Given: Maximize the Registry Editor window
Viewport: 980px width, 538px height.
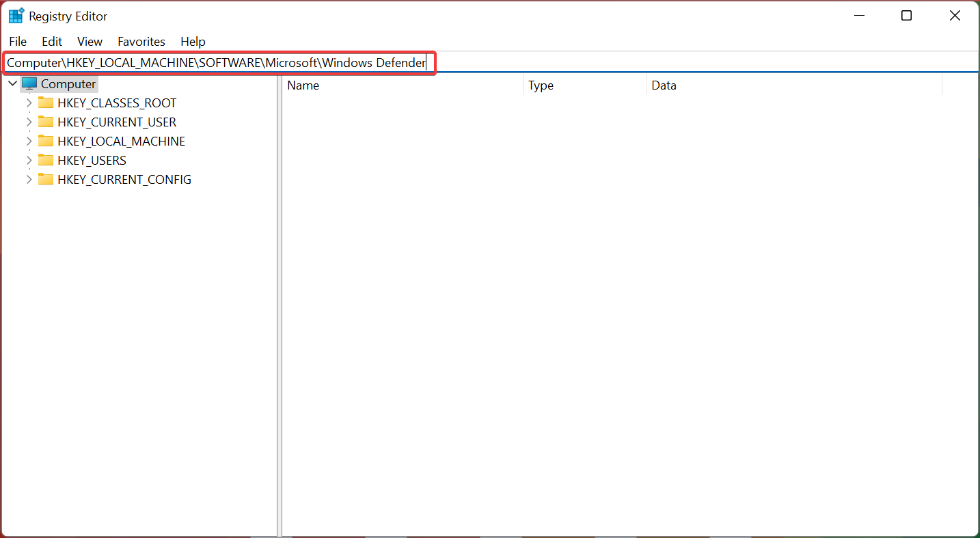Looking at the screenshot, I should click(x=906, y=16).
